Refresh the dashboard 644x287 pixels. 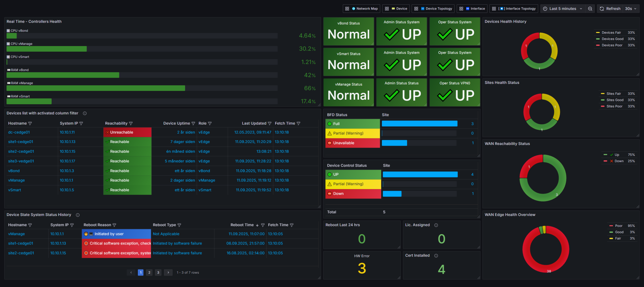610,9
